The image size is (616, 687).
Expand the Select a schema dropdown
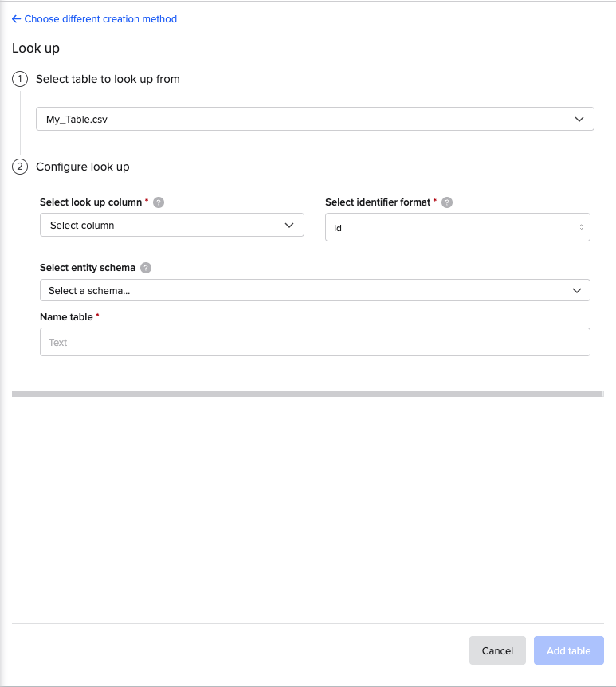(315, 291)
